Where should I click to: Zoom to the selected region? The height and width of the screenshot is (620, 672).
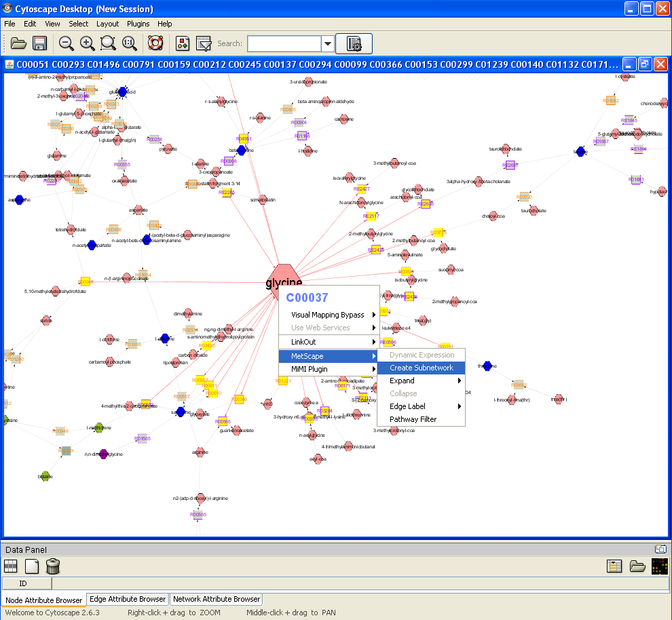[108, 43]
